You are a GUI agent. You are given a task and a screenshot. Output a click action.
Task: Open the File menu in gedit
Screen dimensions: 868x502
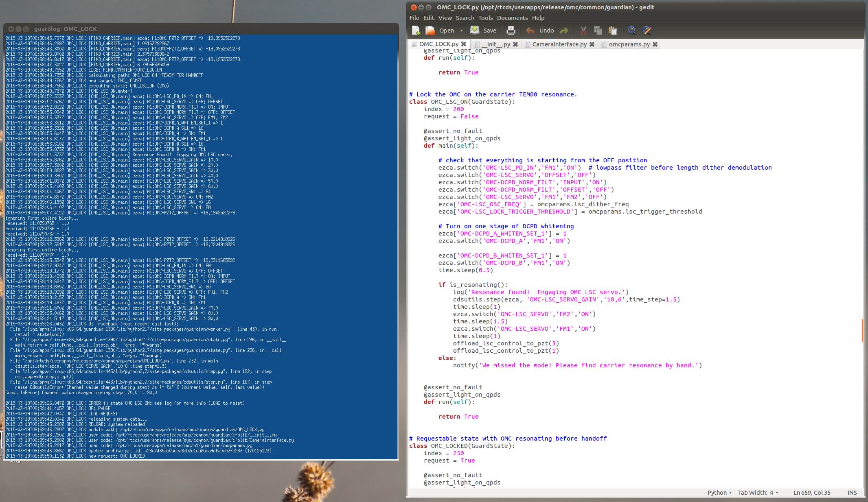point(414,18)
